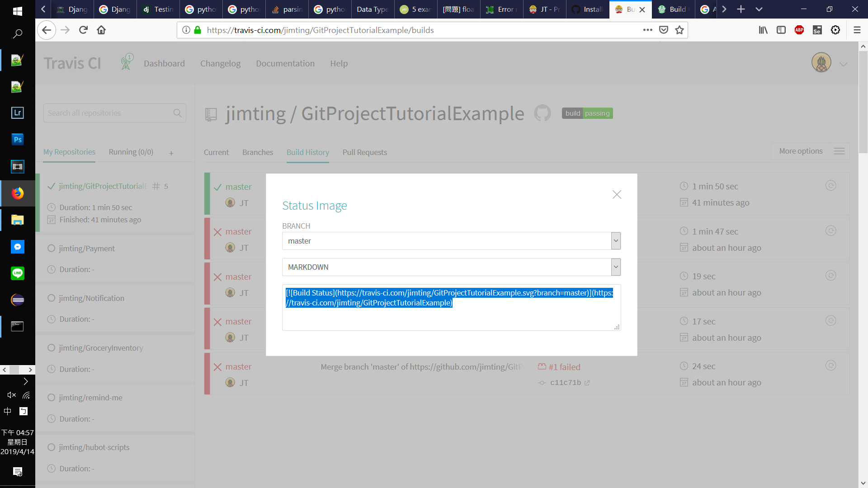Restart the 41 minutes ago build

pyautogui.click(x=830, y=186)
